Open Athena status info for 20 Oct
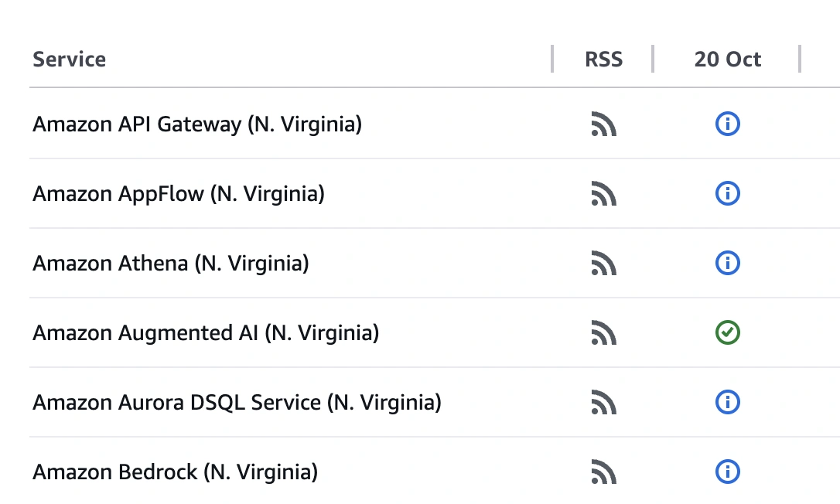840x504 pixels. click(727, 264)
